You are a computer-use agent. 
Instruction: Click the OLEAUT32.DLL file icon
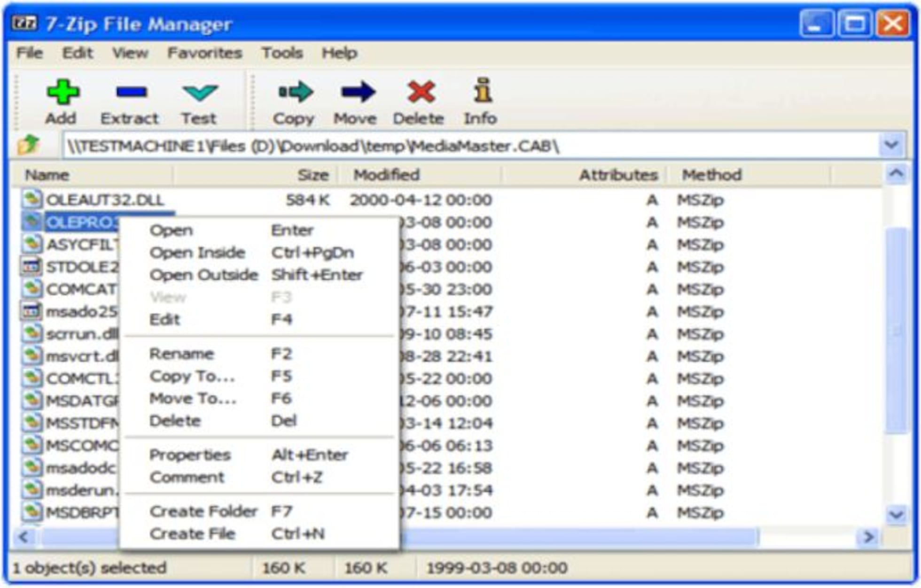coord(34,199)
